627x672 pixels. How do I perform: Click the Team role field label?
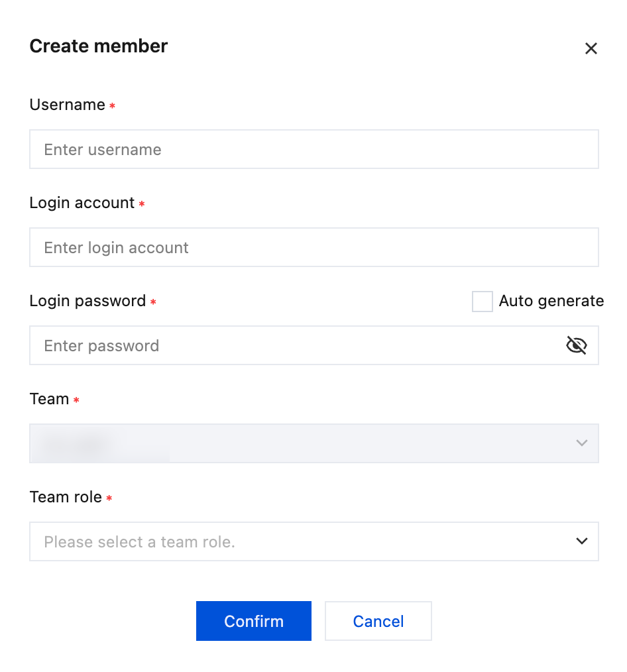[x=66, y=497]
